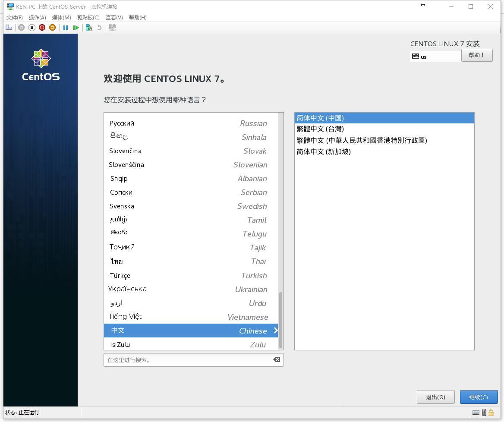Select Svenska (Swedish) language

coord(191,206)
